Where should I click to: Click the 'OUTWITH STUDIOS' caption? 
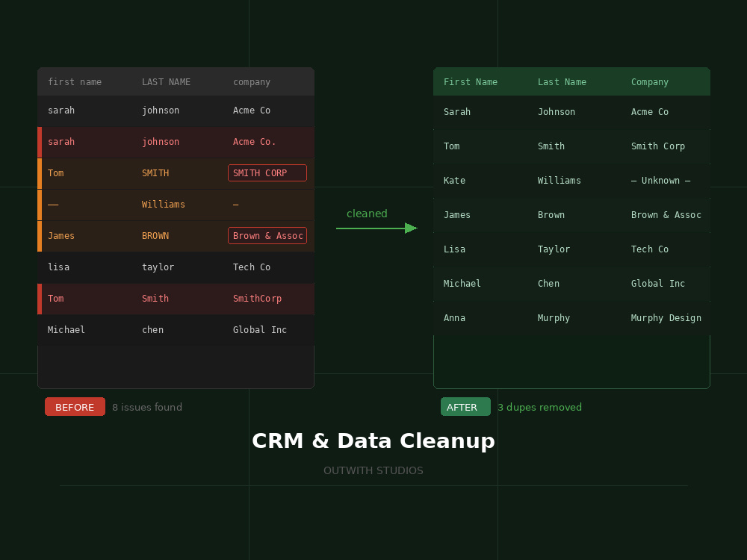[373, 470]
